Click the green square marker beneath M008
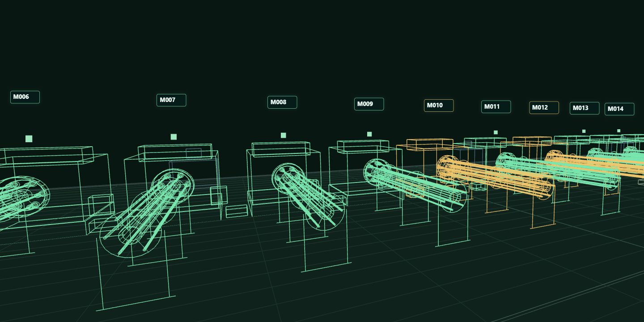This screenshot has width=644, height=322. (283, 135)
